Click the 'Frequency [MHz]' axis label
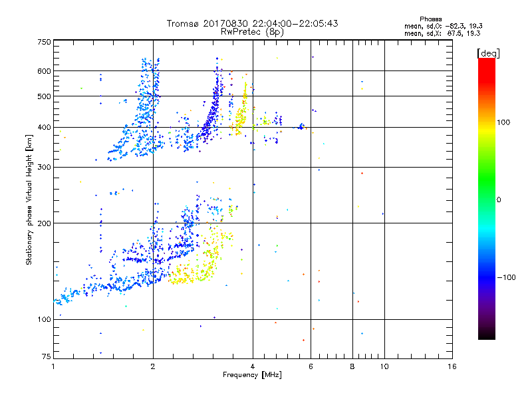Screen dimensions: 532x399 pyautogui.click(x=252, y=375)
